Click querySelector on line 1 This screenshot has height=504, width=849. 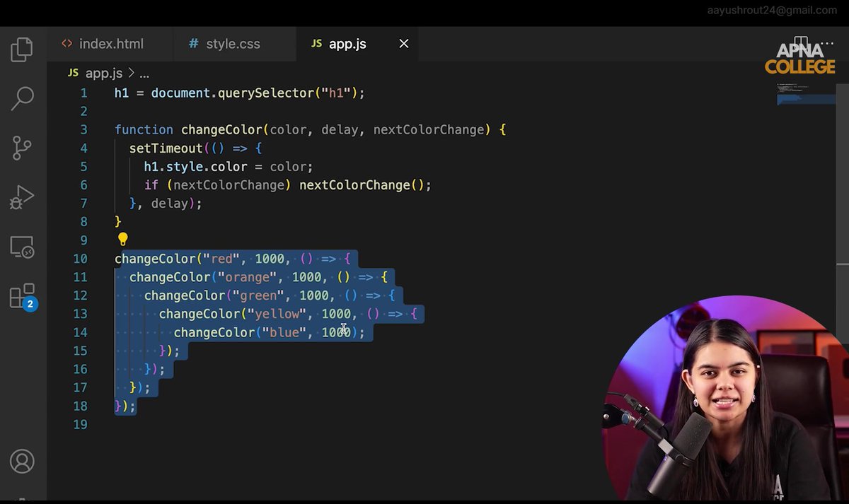click(265, 93)
